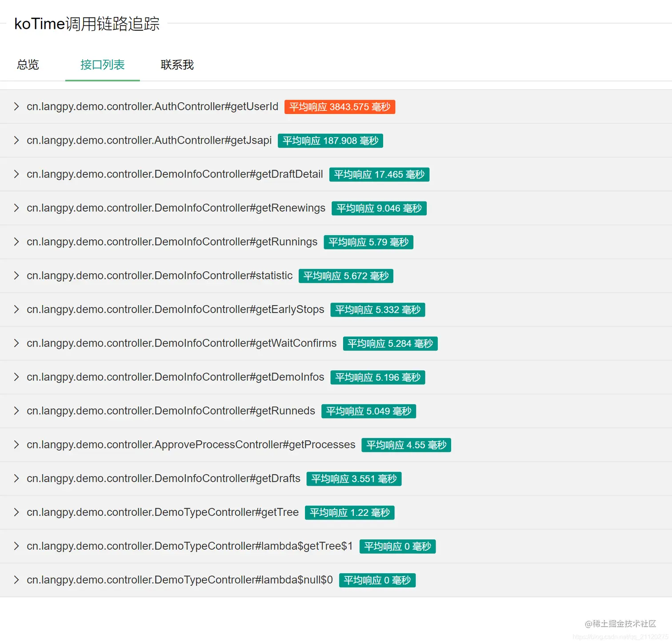672x644 pixels.
Task: Click the koTime调用链路追踪 page title
Action: 87,24
